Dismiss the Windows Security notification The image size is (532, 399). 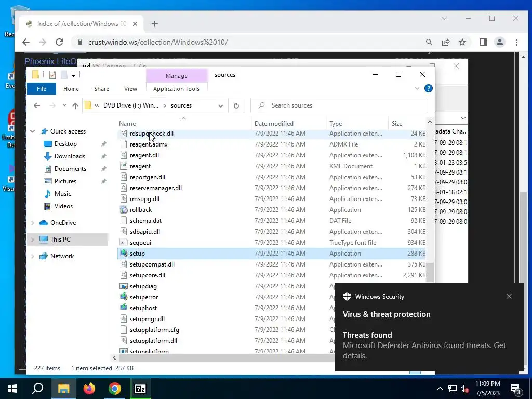point(509,296)
